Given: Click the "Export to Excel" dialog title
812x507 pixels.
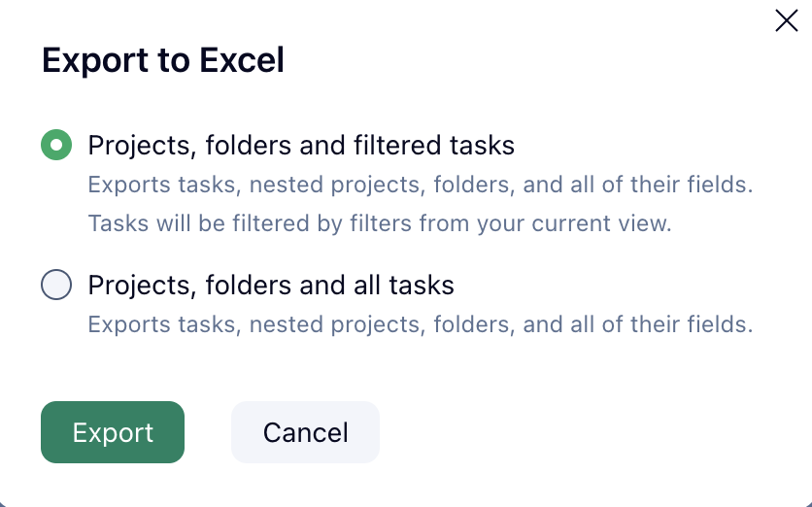Looking at the screenshot, I should click(x=163, y=60).
